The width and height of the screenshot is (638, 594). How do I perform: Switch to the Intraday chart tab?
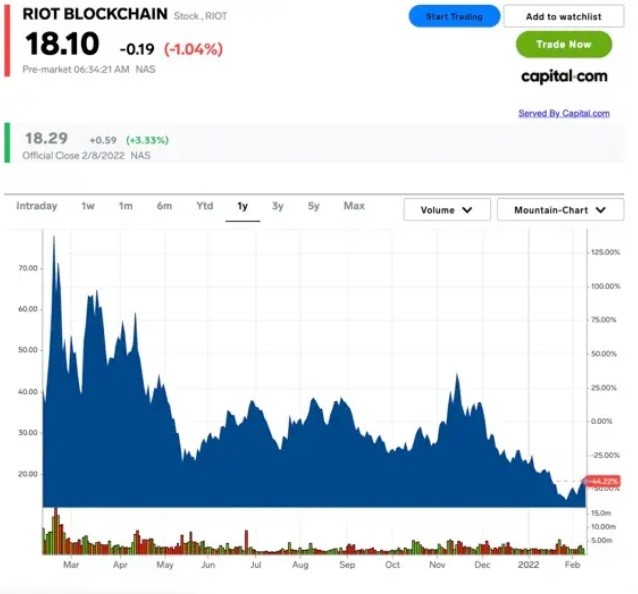click(36, 206)
